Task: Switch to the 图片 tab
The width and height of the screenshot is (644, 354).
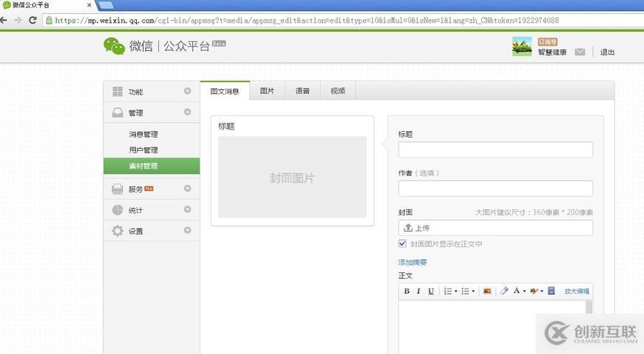Action: [x=267, y=91]
